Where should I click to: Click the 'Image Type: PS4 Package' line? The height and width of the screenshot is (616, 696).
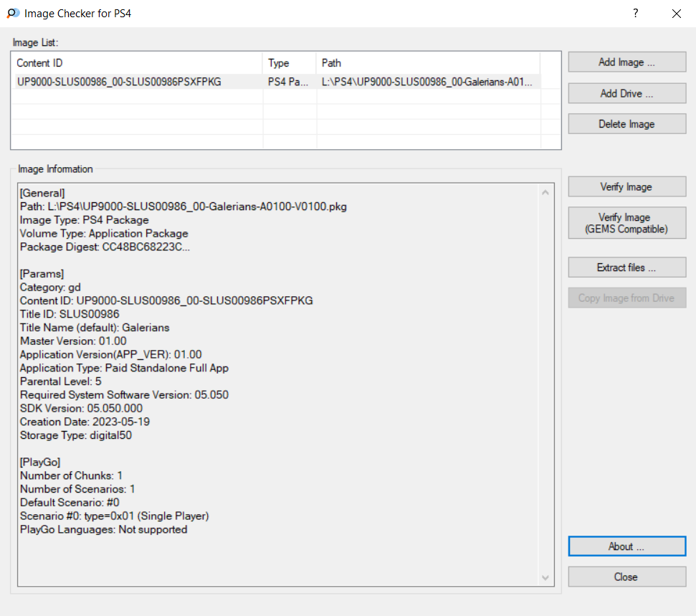coord(85,220)
